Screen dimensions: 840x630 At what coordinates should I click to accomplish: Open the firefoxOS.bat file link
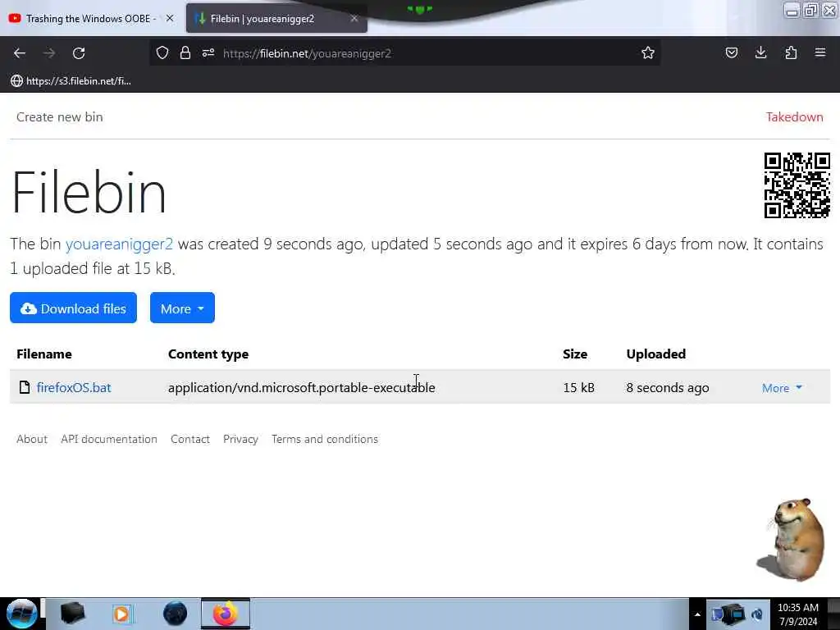[74, 387]
